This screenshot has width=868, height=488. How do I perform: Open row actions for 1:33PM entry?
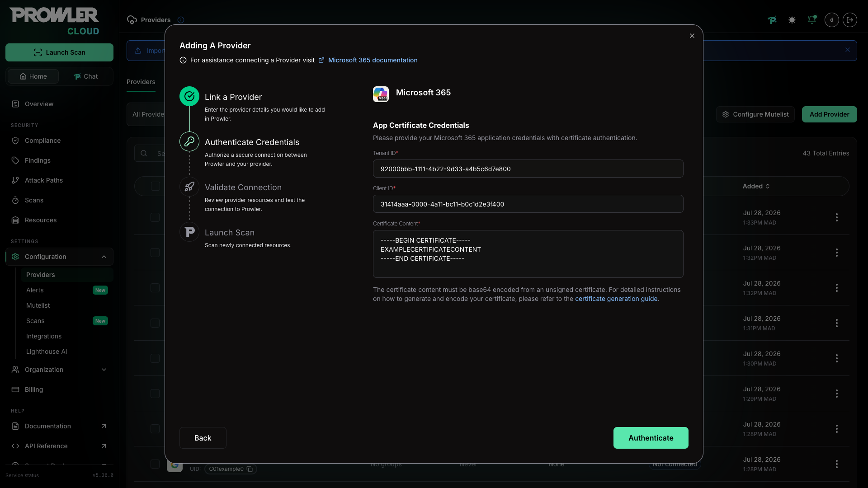click(x=837, y=217)
